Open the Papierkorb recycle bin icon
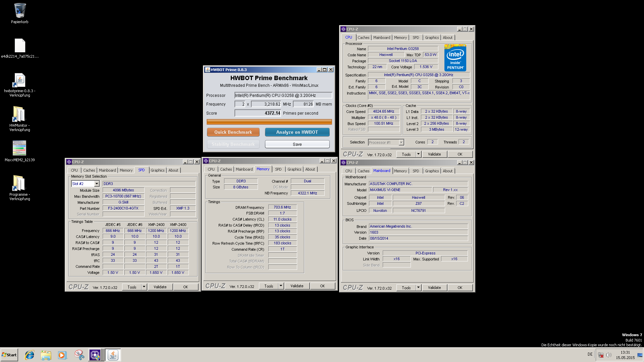Screen dimensions: 644x362 pyautogui.click(x=20, y=13)
